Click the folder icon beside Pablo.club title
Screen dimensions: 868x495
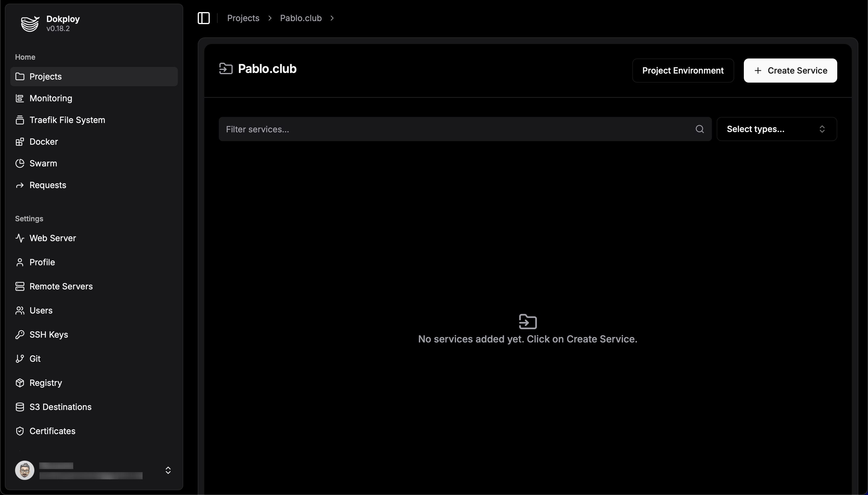click(x=226, y=69)
